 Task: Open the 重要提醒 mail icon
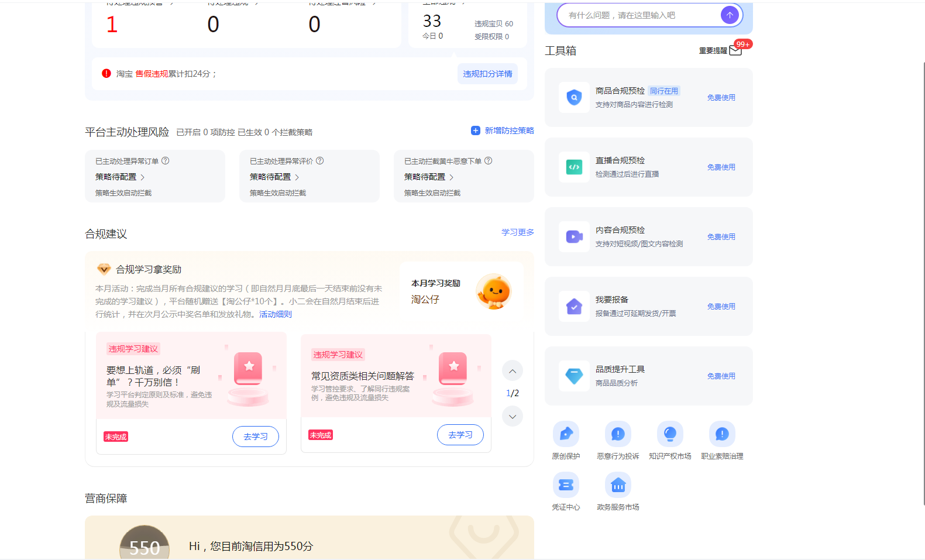735,50
